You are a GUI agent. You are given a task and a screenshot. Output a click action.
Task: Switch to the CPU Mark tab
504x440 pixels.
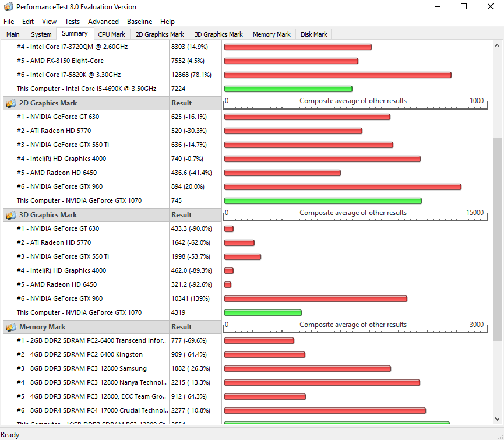pos(111,34)
